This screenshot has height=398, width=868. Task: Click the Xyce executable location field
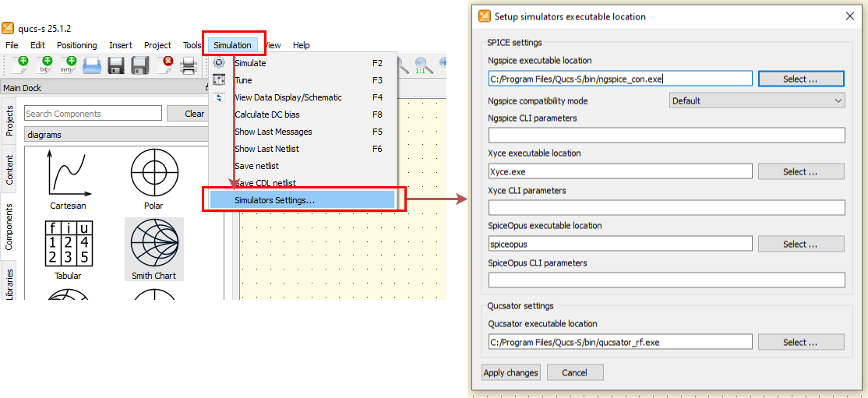(620, 171)
